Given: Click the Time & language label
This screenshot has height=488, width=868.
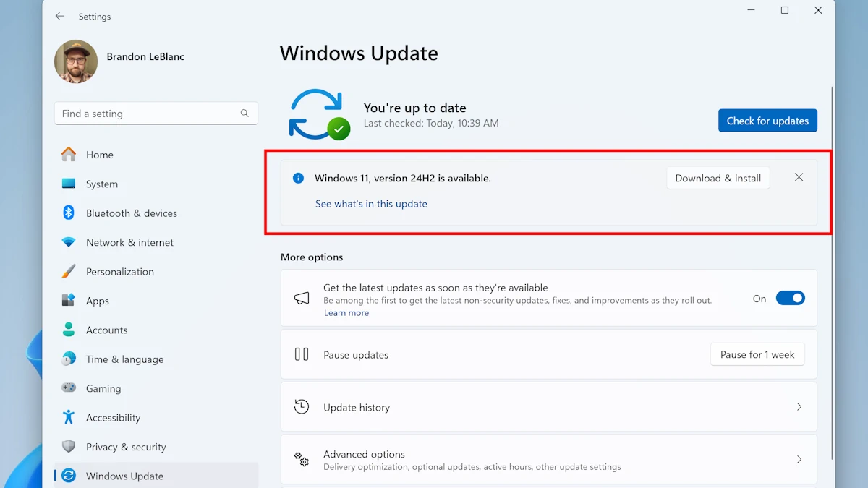Looking at the screenshot, I should pos(124,359).
